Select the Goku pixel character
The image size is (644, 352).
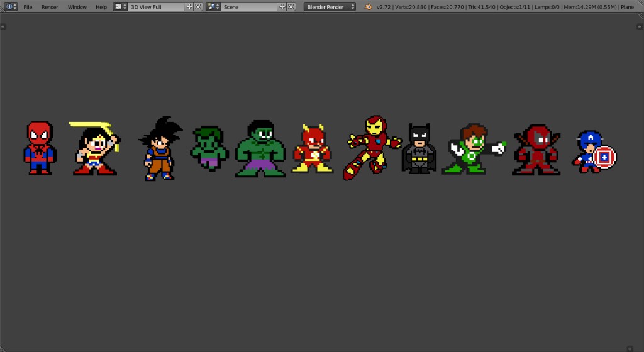point(160,148)
